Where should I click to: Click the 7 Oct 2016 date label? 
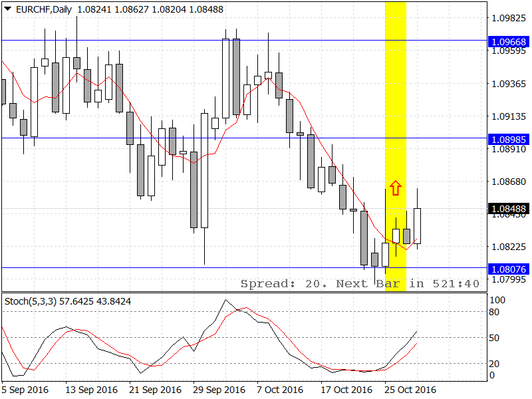pyautogui.click(x=280, y=390)
